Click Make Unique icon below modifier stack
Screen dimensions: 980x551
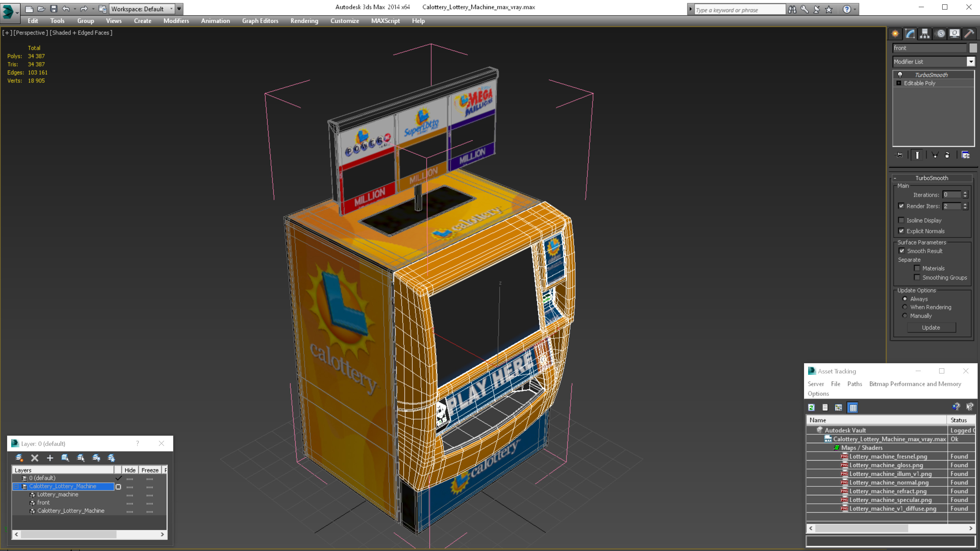pos(935,155)
